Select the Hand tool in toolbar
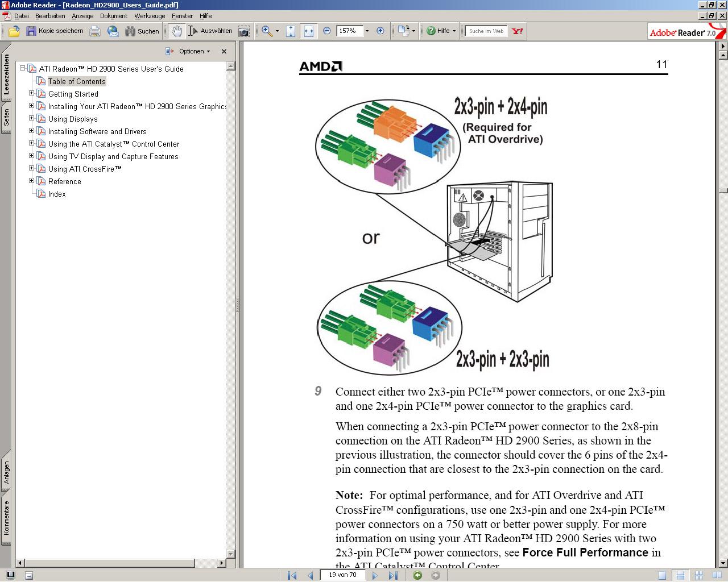Viewport: 728px width, 582px height. pos(177,31)
